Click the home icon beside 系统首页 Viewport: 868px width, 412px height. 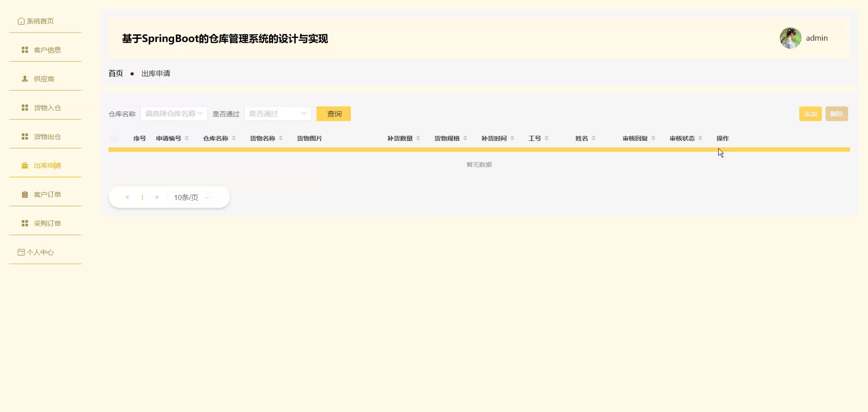tap(21, 21)
